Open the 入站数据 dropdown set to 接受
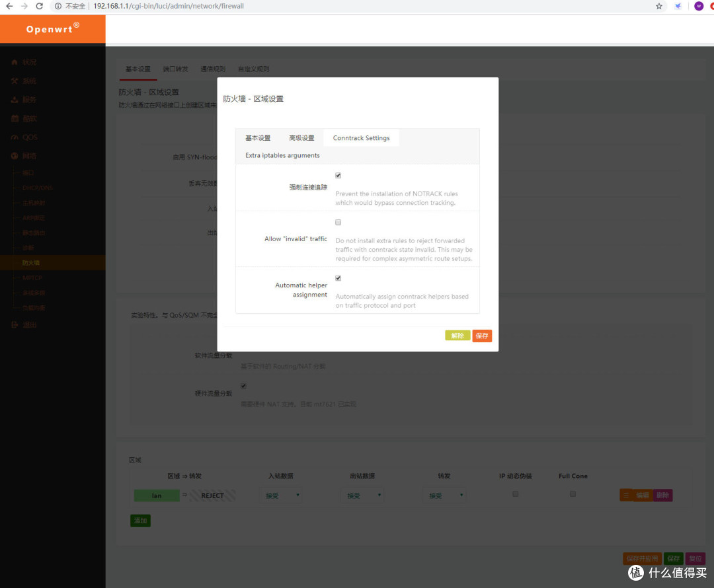Image resolution: width=714 pixels, height=588 pixels. pyautogui.click(x=281, y=495)
